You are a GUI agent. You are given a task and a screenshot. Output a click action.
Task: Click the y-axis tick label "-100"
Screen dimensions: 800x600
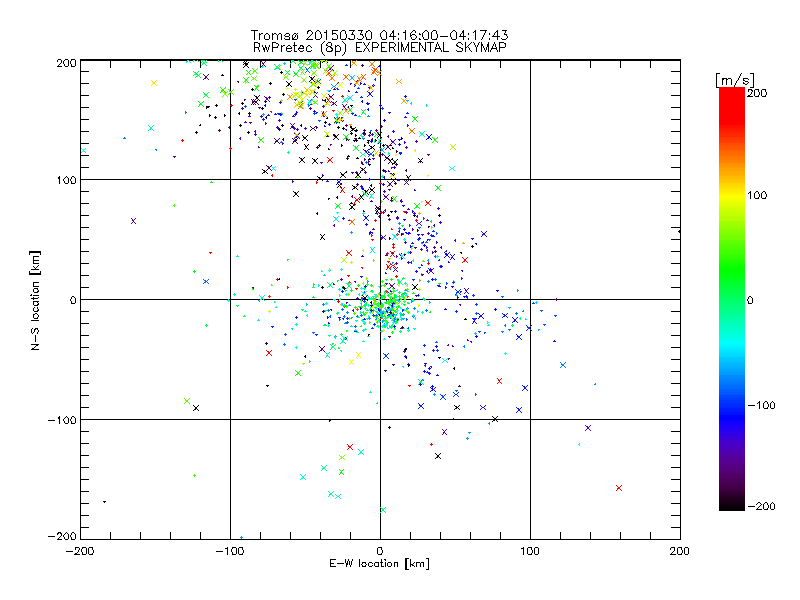[62, 420]
